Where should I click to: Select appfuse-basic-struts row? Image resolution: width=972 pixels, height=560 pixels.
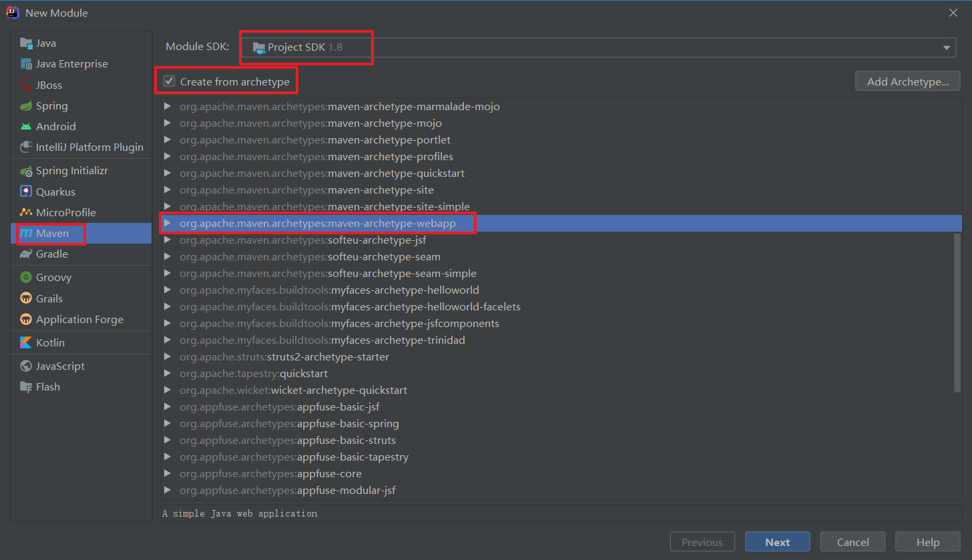pyautogui.click(x=561, y=441)
